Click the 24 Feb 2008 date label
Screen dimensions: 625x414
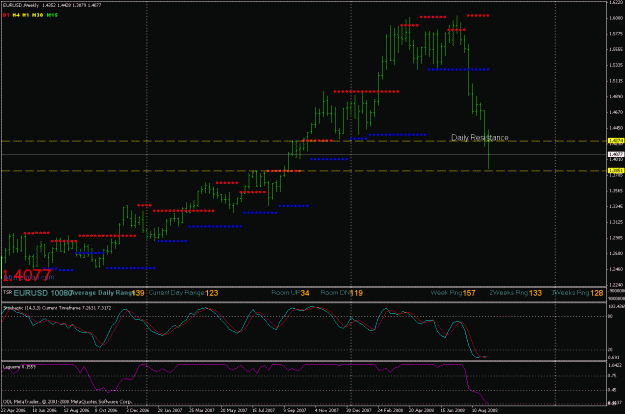(x=389, y=410)
